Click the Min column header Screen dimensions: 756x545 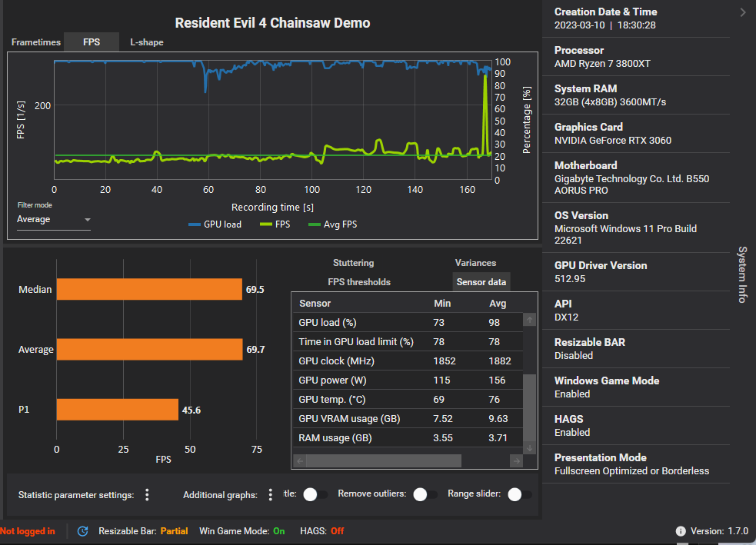pos(442,303)
